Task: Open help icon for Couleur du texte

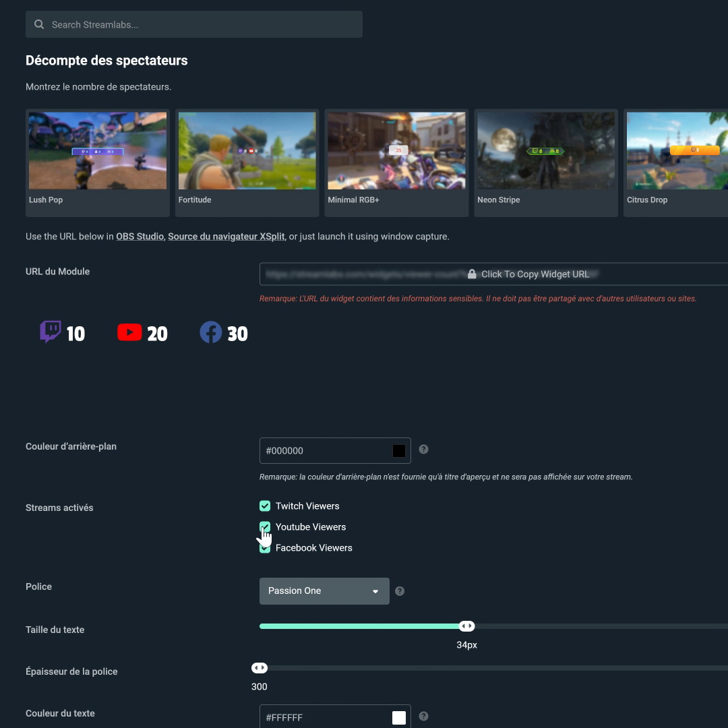Action: 423,716
